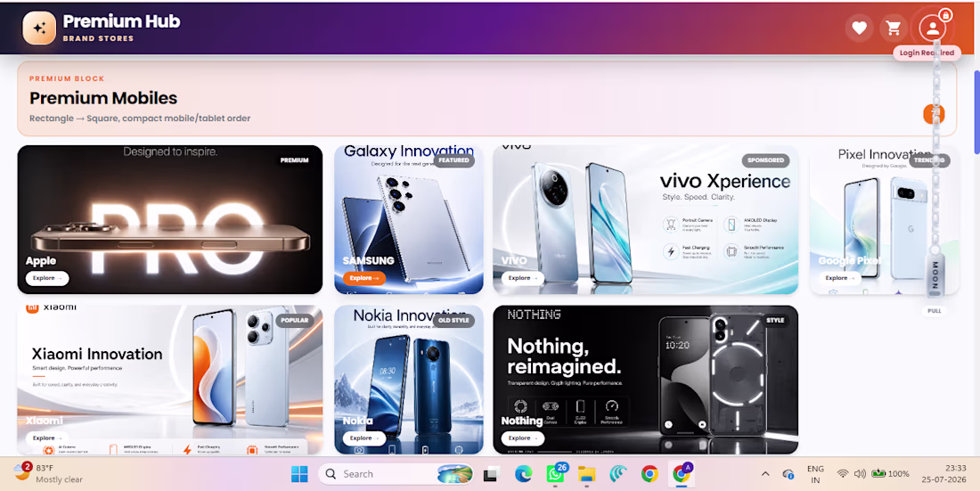Show hidden system tray icons
The image size is (980, 491).
click(x=765, y=474)
